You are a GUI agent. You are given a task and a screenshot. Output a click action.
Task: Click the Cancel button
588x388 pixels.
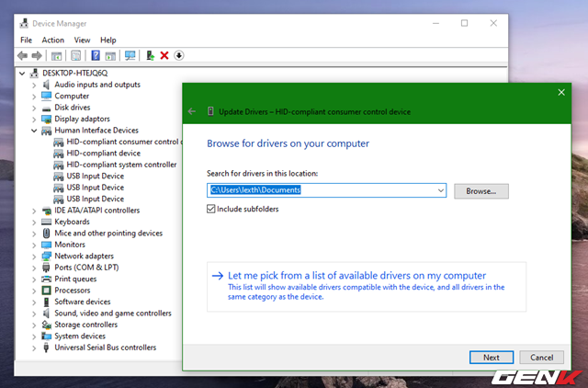click(x=541, y=358)
